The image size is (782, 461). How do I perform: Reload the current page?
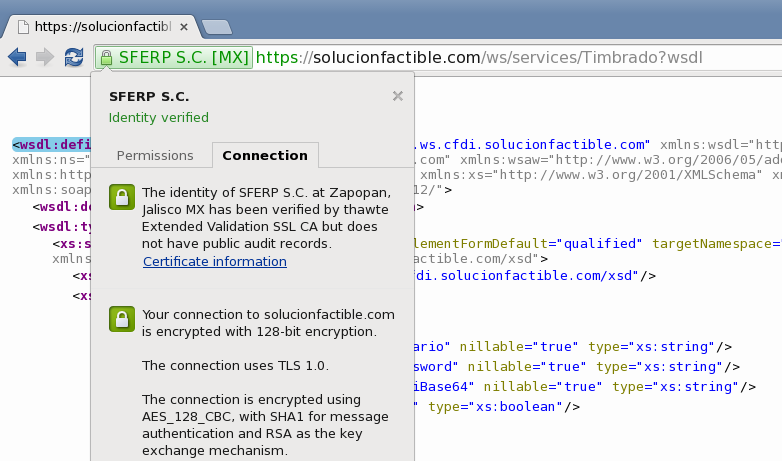tap(74, 57)
